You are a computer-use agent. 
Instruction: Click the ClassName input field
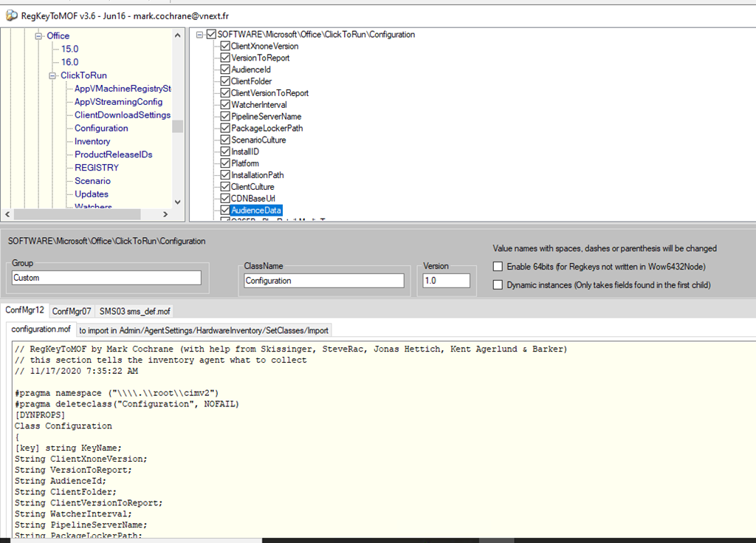324,281
